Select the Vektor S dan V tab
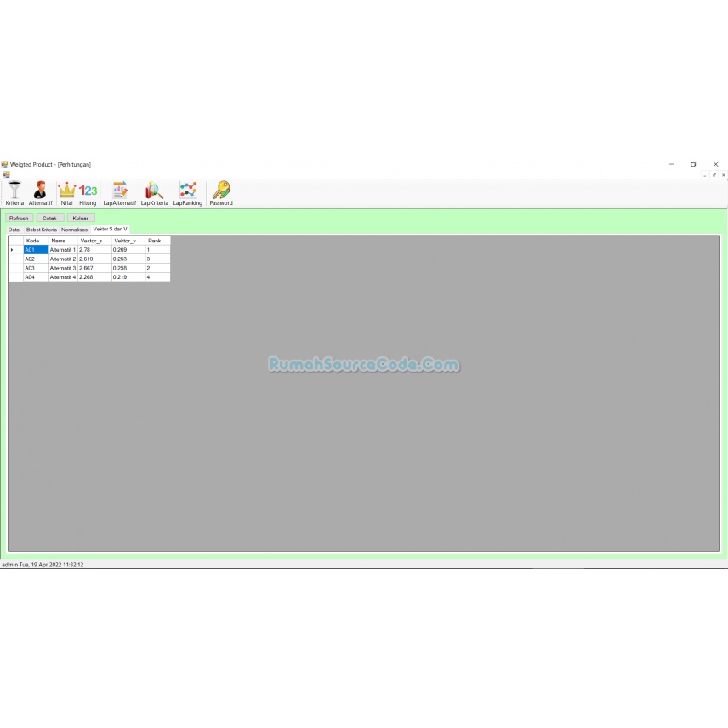728x728 pixels. coord(110,230)
